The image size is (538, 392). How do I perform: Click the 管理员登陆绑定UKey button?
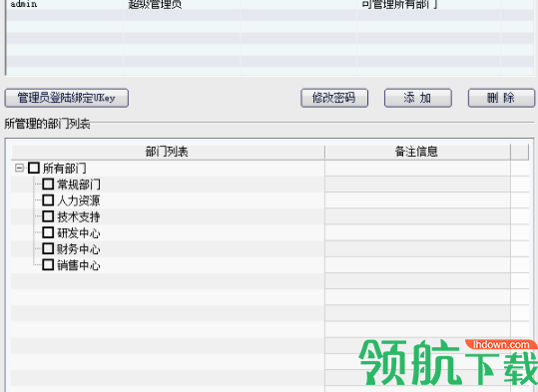click(67, 98)
